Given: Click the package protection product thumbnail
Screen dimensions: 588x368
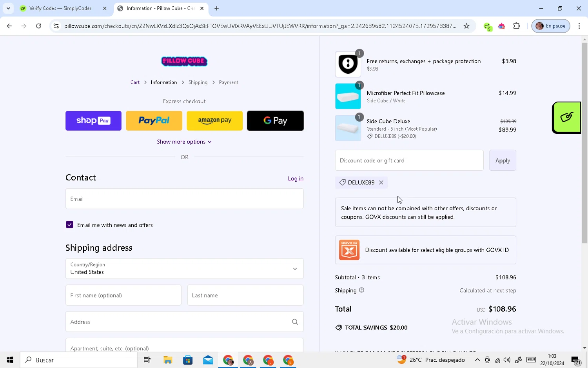Looking at the screenshot, I should click(348, 64).
